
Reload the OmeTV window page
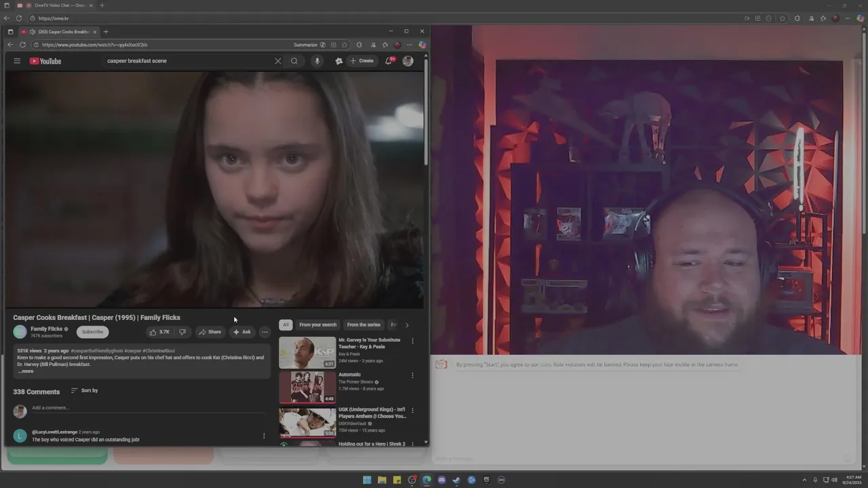[x=18, y=18]
